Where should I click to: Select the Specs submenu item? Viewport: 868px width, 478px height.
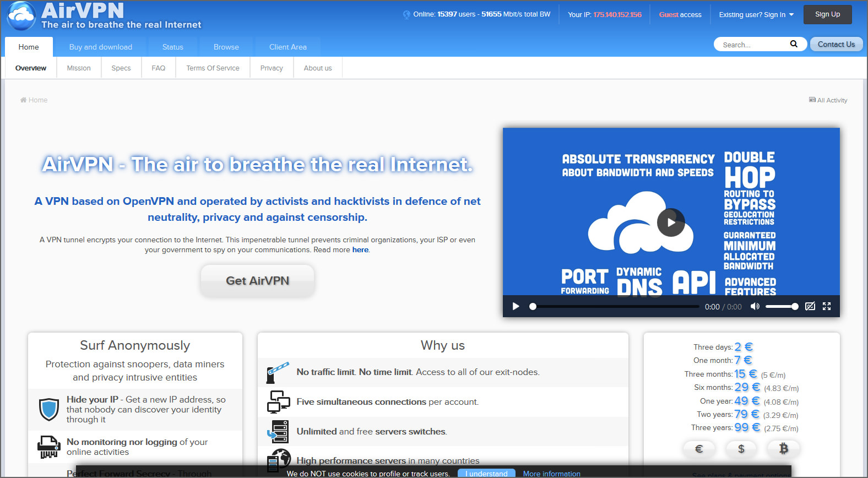[121, 68]
